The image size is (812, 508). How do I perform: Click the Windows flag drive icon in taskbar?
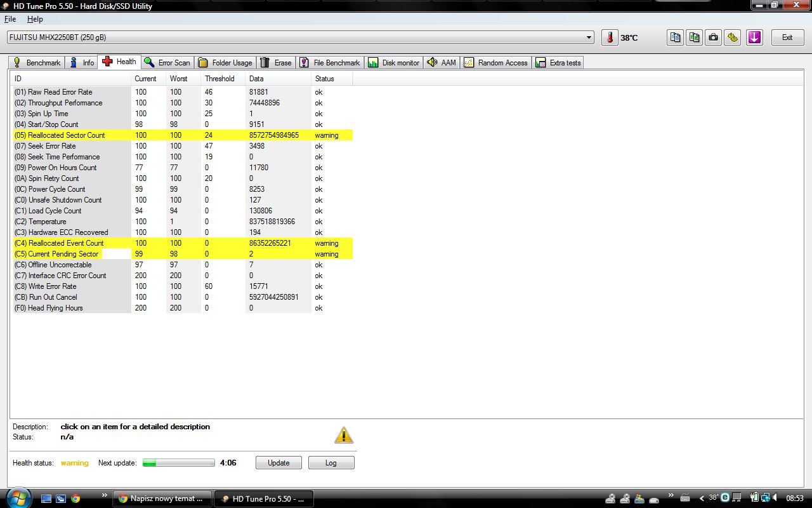click(x=640, y=498)
